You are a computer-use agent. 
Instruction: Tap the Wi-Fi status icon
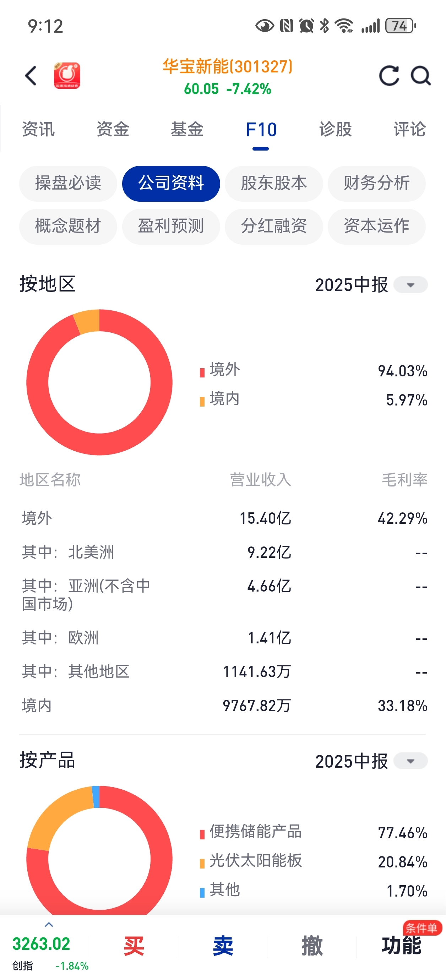pos(344,26)
